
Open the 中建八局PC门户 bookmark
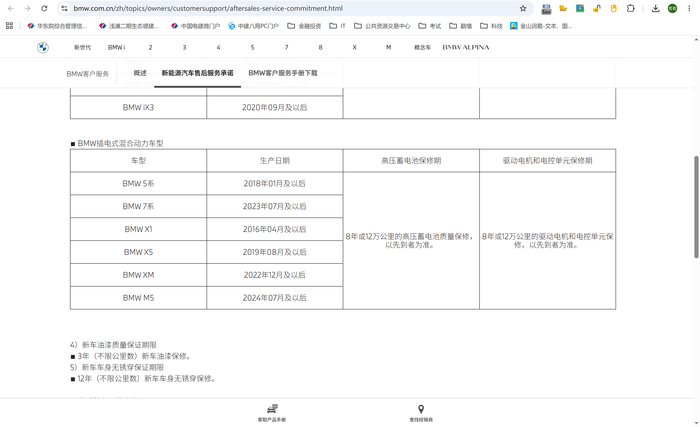pos(253,26)
